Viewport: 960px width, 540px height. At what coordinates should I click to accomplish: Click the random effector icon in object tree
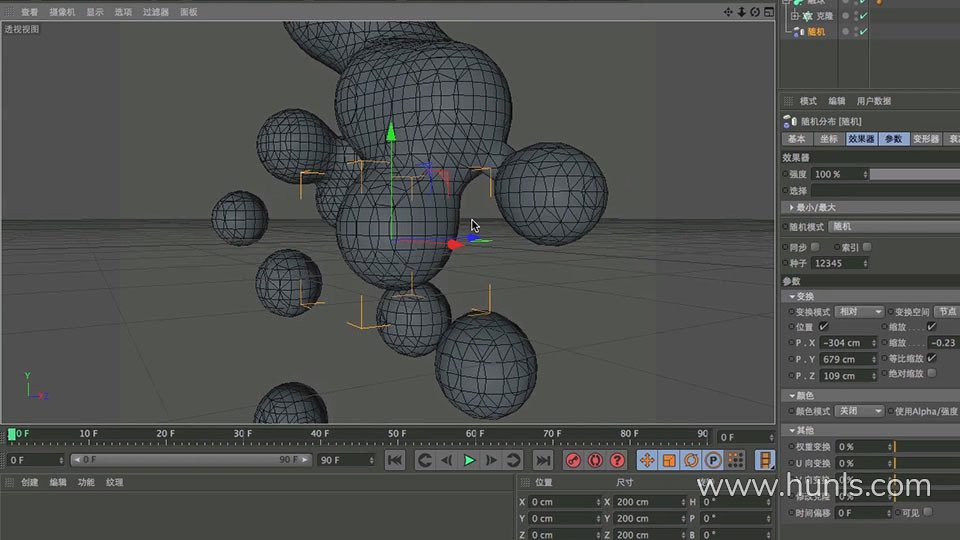(x=800, y=32)
